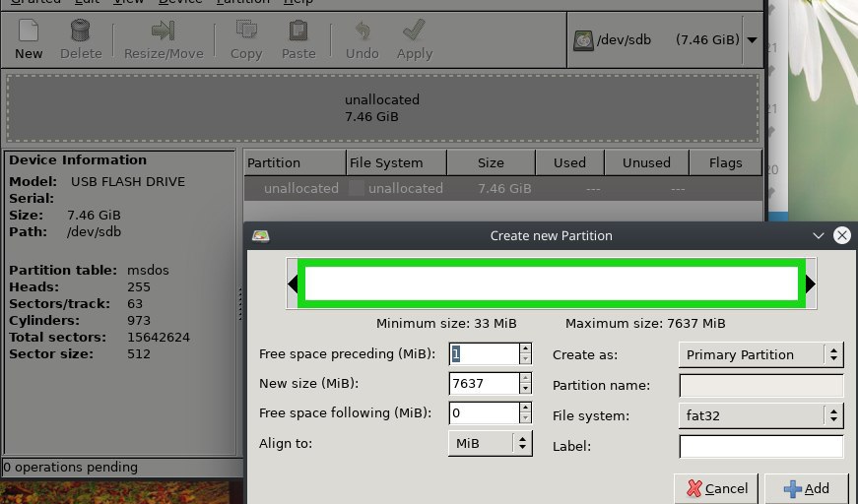Open the Align to MiB dropdown
This screenshot has width=858, height=504.
490,443
